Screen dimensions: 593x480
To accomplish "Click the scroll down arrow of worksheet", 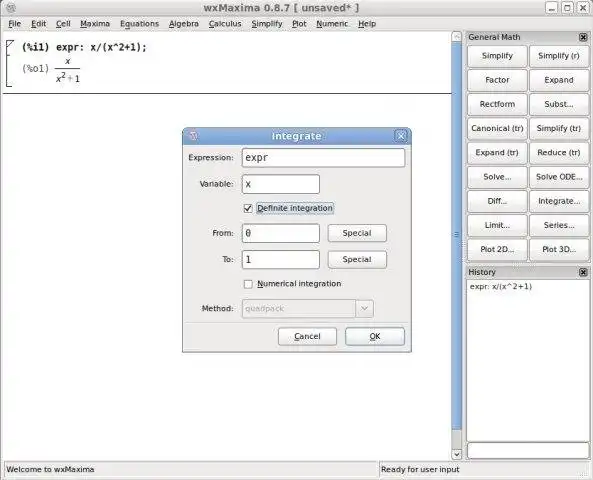I will point(457,454).
